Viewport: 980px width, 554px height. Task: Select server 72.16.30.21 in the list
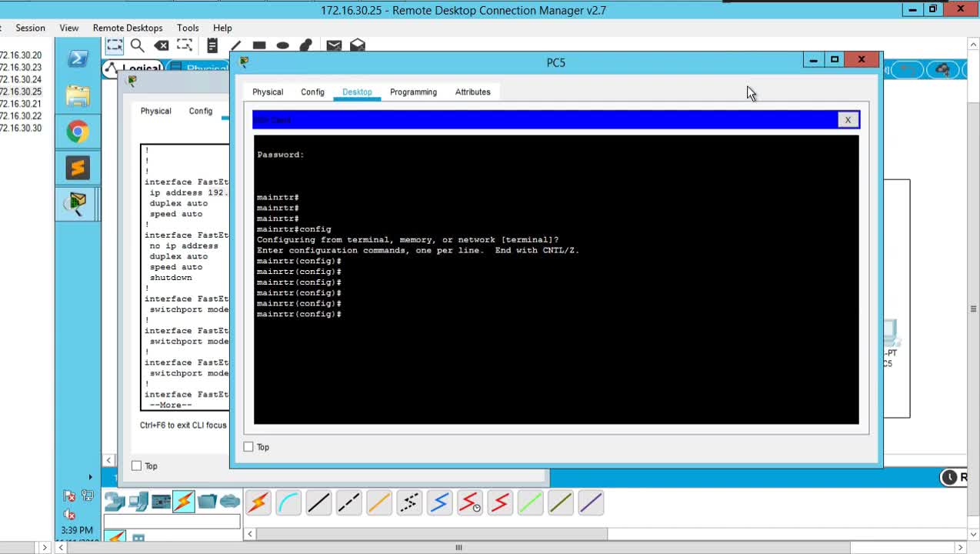21,104
